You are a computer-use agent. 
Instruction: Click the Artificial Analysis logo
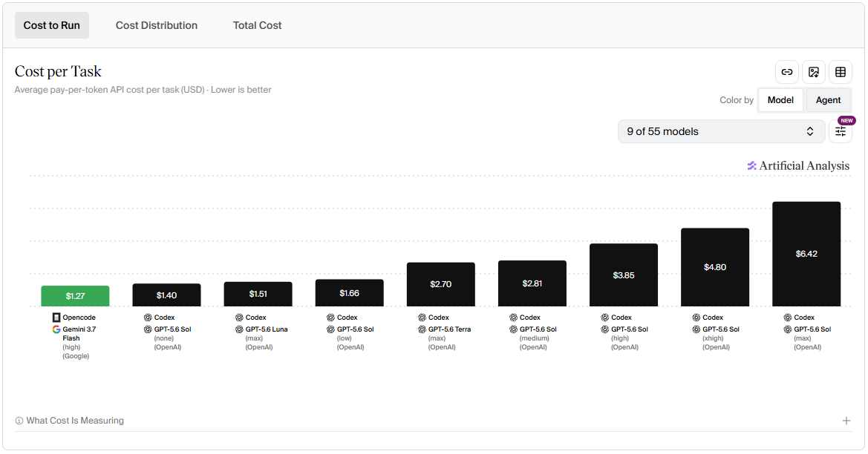point(798,166)
